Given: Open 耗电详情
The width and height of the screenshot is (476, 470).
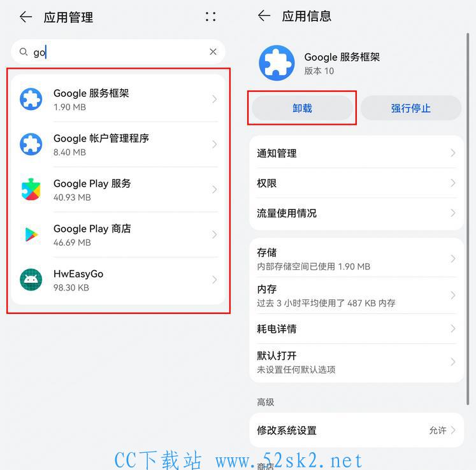Looking at the screenshot, I should pyautogui.click(x=356, y=329).
